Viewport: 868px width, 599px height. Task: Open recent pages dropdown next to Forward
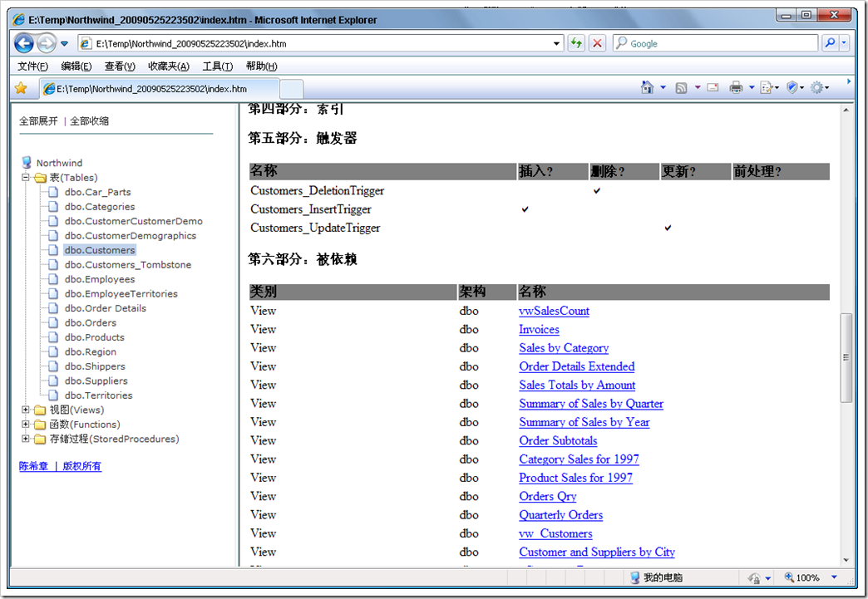click(x=64, y=44)
